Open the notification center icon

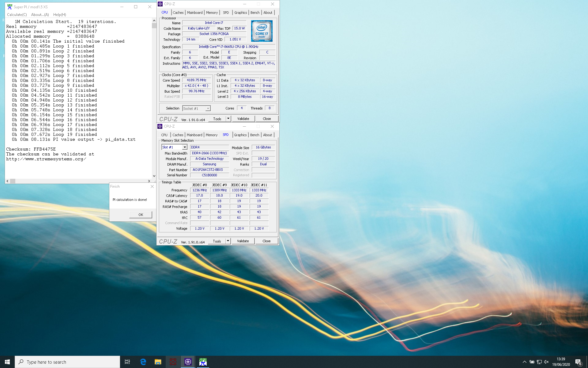point(578,362)
